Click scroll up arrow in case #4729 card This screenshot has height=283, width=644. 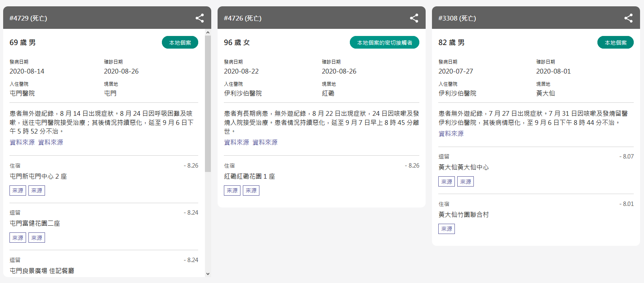208,32
